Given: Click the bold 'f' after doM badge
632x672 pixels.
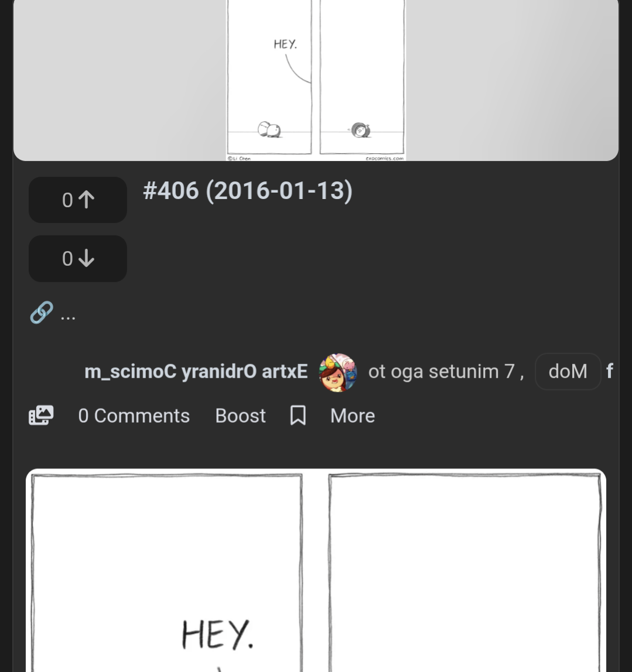Looking at the screenshot, I should [610, 371].
